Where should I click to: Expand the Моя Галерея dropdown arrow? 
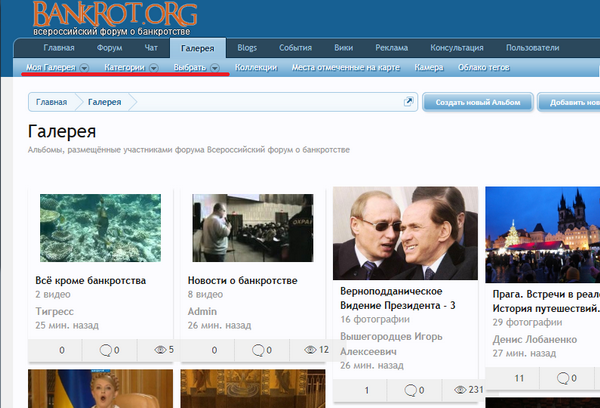pyautogui.click(x=84, y=68)
